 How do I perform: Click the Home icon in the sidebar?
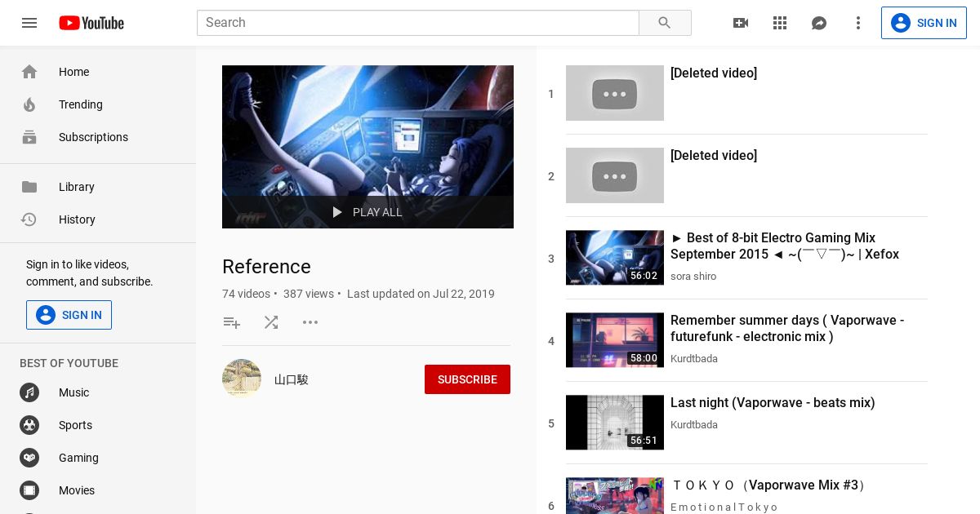tap(29, 72)
